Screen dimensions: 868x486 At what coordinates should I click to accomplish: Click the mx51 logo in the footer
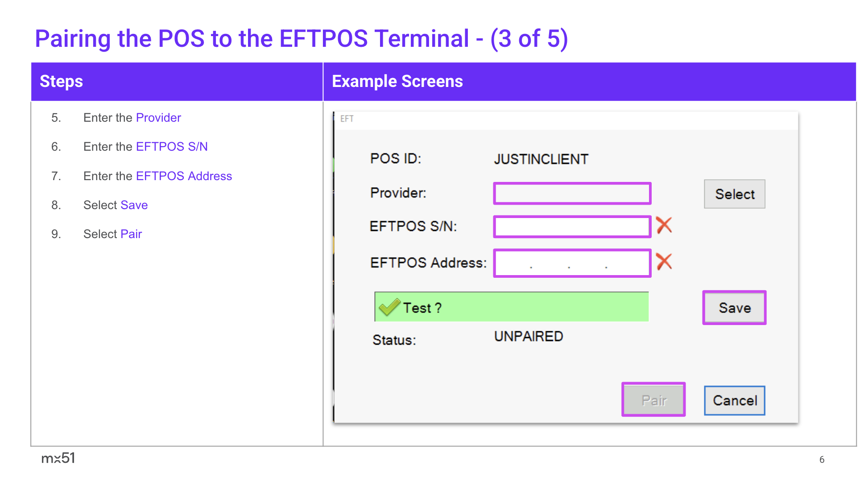[x=58, y=458]
